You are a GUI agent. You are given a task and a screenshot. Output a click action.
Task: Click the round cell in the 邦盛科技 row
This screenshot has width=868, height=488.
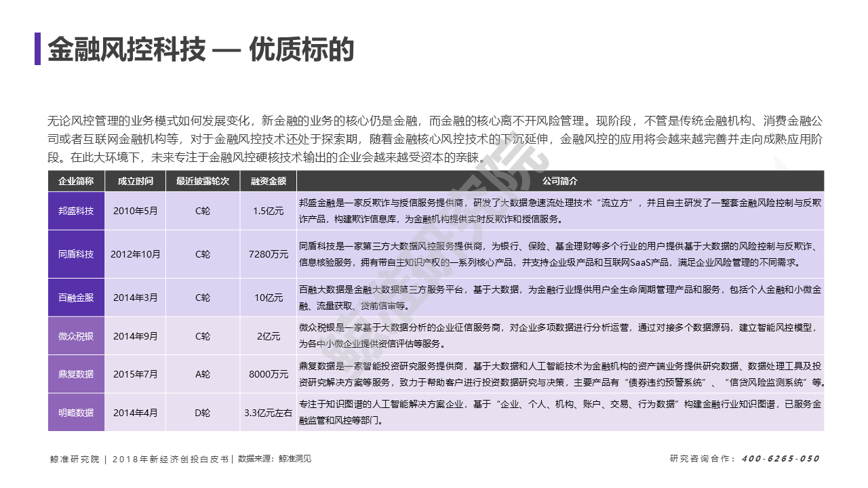click(x=203, y=211)
